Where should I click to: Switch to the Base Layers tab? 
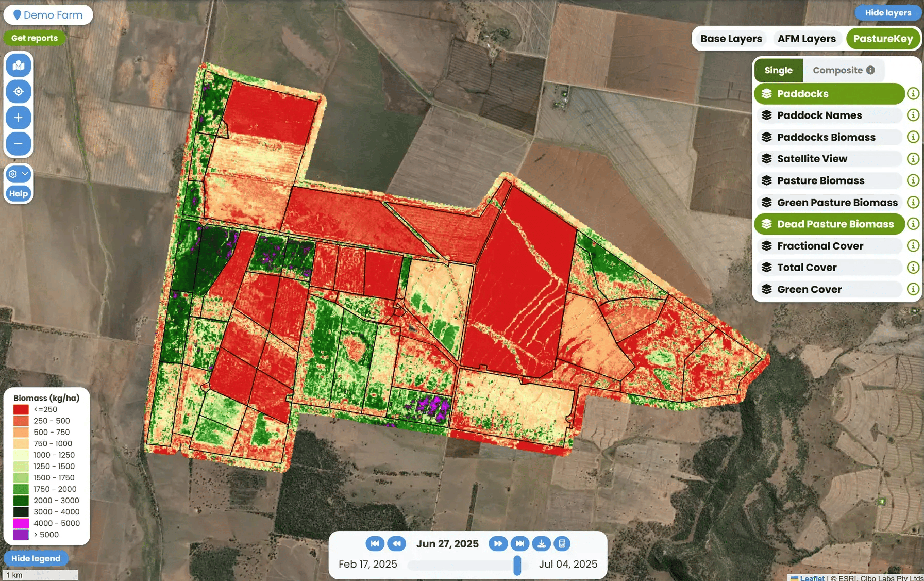[731, 39]
